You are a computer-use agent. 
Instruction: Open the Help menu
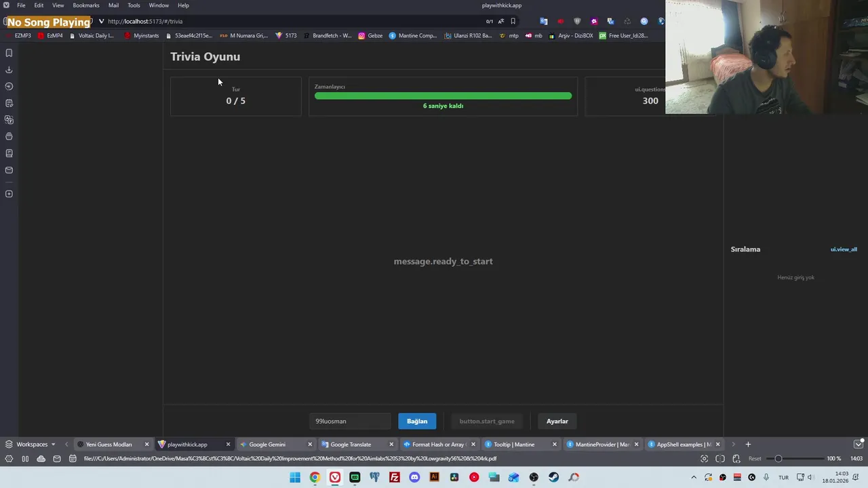pyautogui.click(x=183, y=5)
